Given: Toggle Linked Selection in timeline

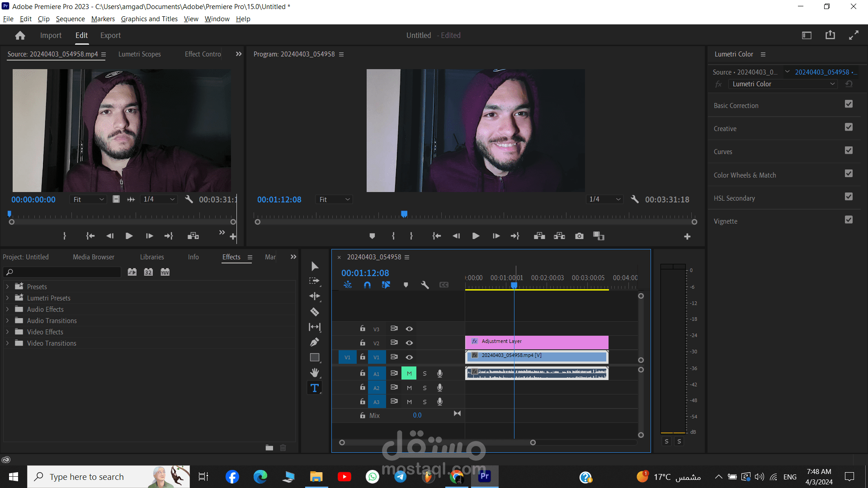Looking at the screenshot, I should [x=386, y=285].
